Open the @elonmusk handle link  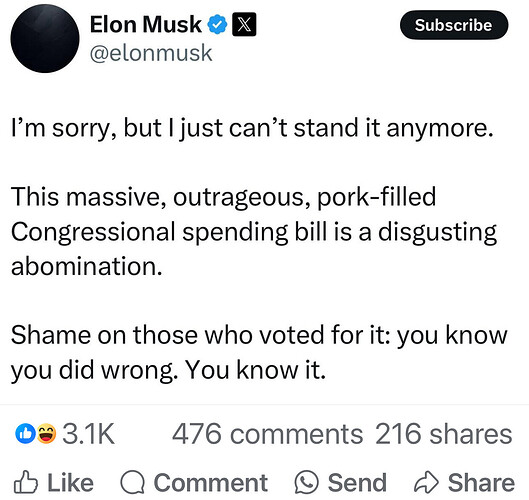pyautogui.click(x=151, y=53)
